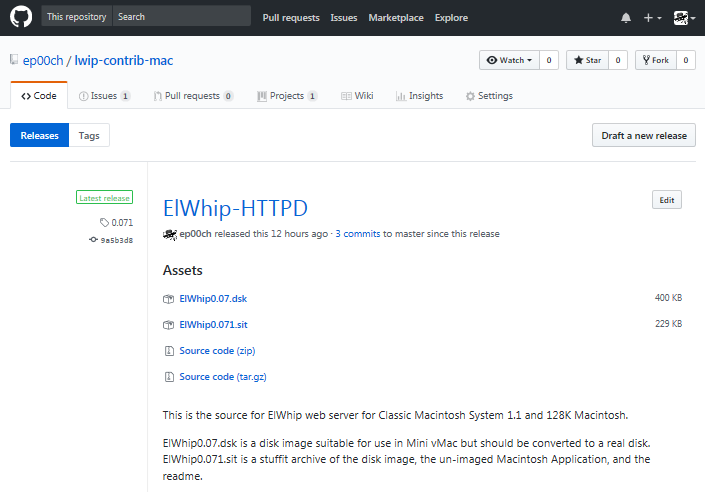Click the 0.071 tag label
The image size is (705, 492).
[122, 223]
